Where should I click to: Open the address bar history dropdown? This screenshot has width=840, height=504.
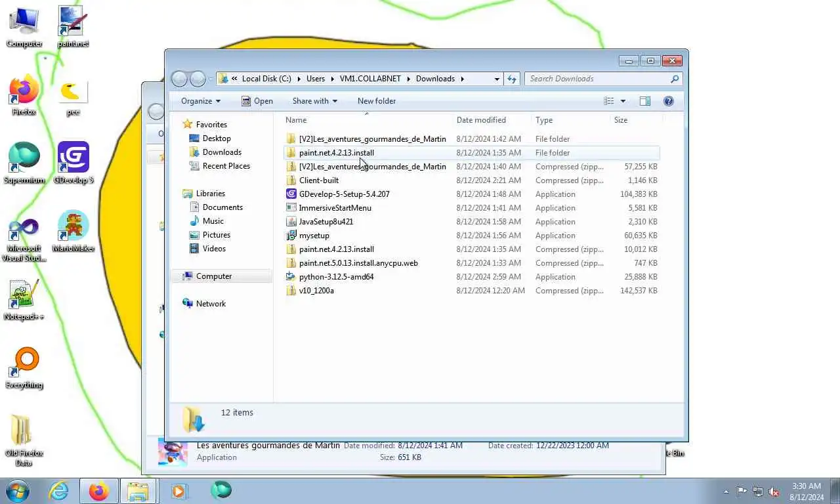[x=497, y=79]
